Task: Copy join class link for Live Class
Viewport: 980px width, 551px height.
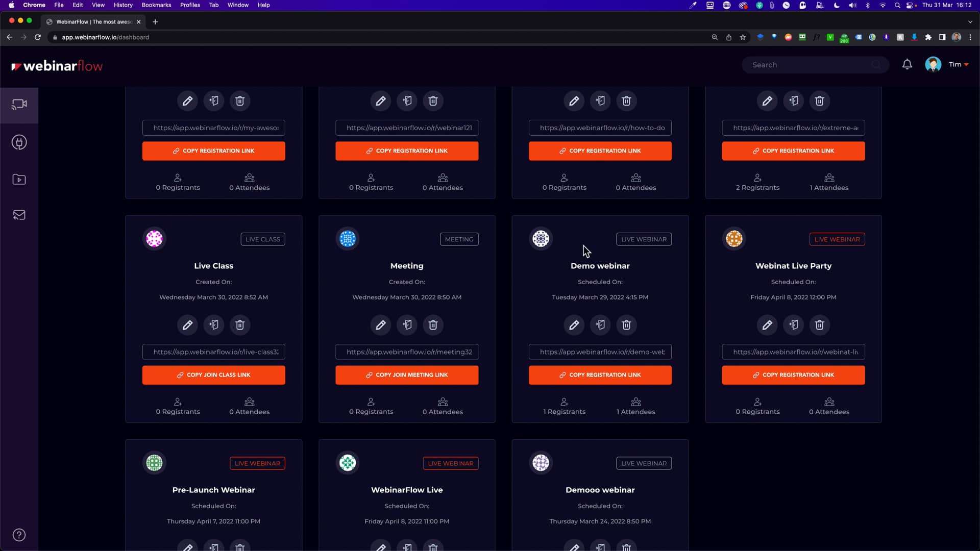Action: tap(213, 375)
